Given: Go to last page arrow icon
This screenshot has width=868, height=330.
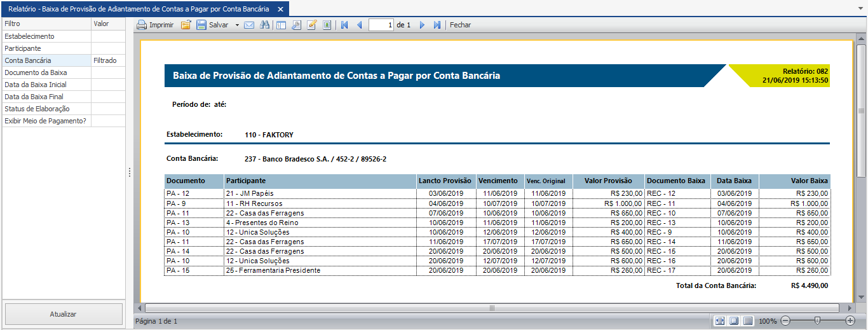Looking at the screenshot, I should coord(437,25).
